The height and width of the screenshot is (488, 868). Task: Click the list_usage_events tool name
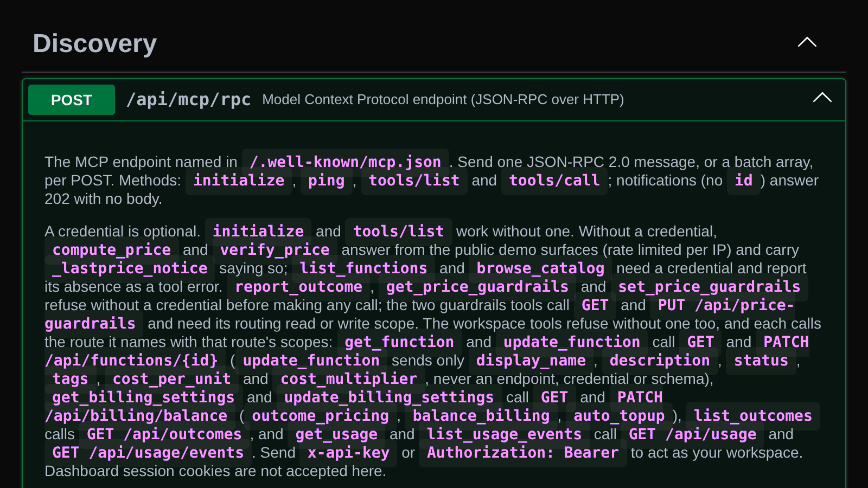(504, 434)
